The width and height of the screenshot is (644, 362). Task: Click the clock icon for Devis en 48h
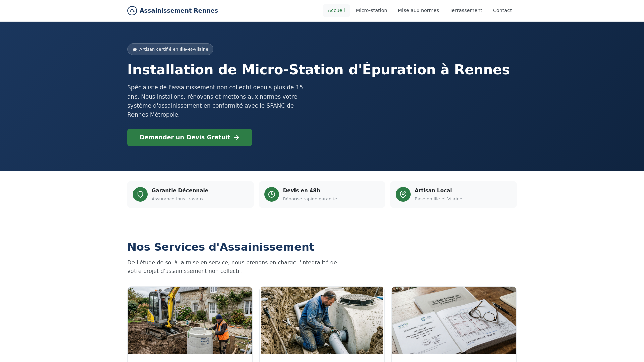pyautogui.click(x=272, y=194)
